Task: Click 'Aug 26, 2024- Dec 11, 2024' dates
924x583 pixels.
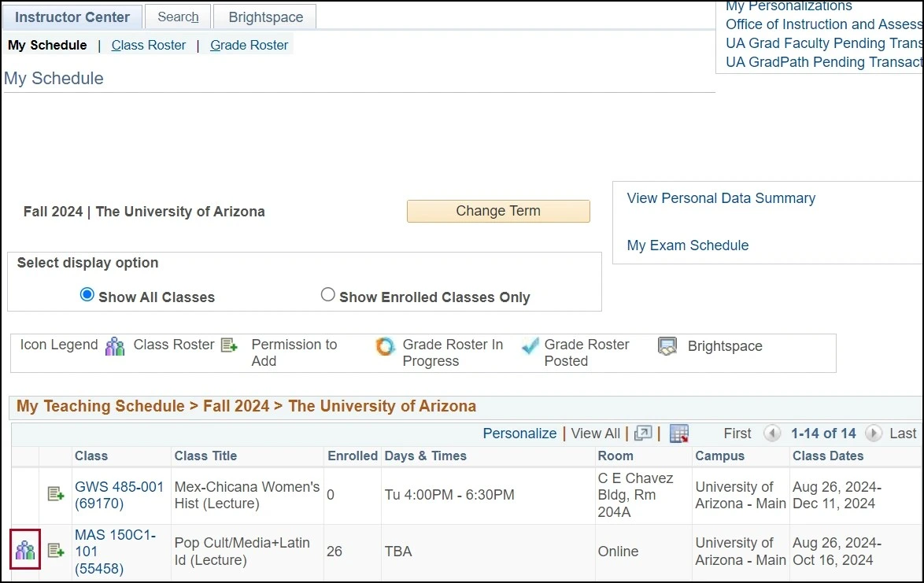Action: (837, 495)
